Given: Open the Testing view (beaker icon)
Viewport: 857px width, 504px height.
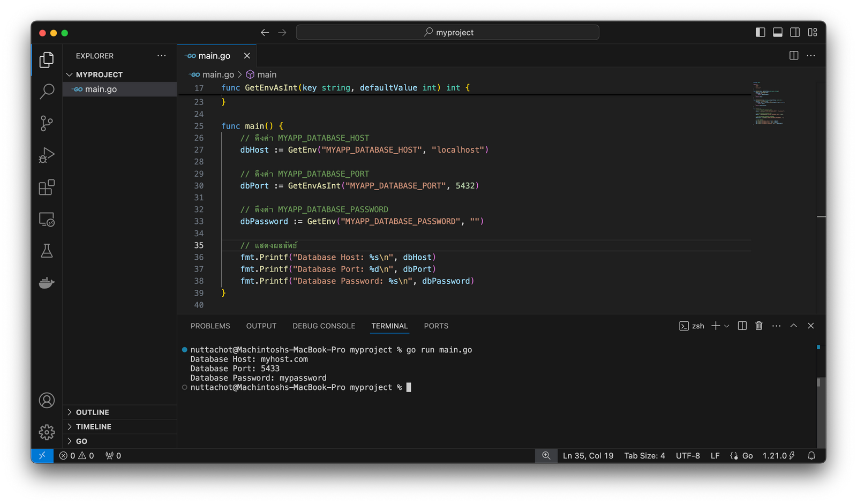Looking at the screenshot, I should (x=47, y=251).
